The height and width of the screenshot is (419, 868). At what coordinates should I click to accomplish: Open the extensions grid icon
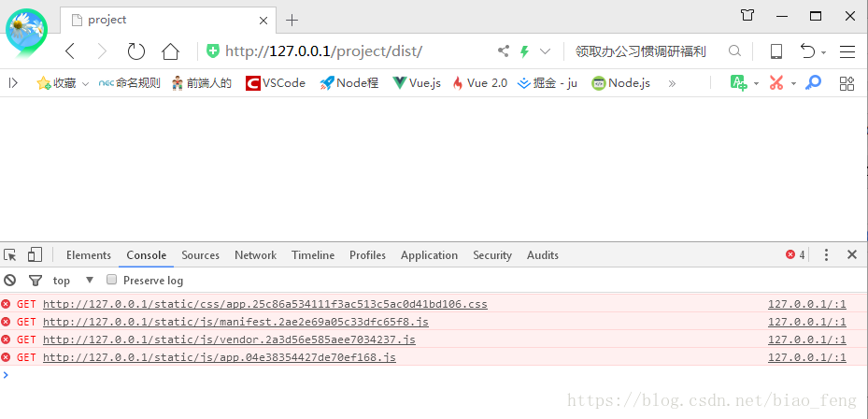[x=847, y=83]
